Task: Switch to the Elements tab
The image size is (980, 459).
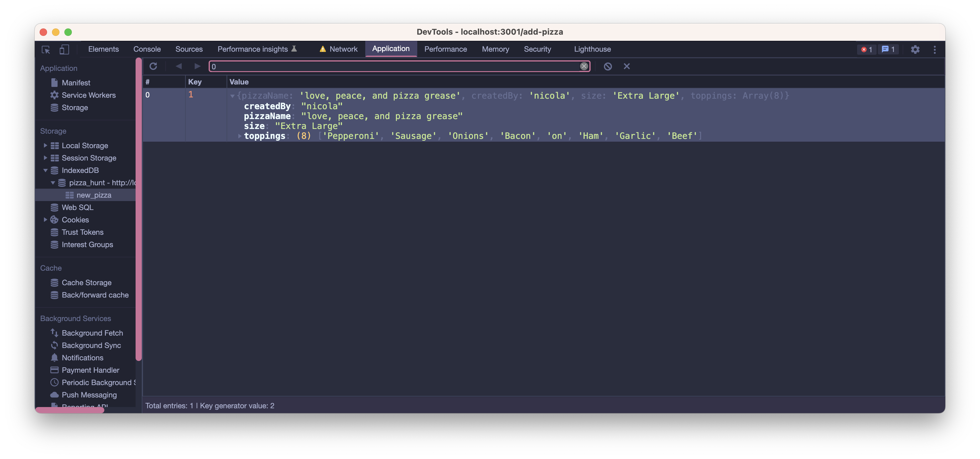Action: [103, 49]
